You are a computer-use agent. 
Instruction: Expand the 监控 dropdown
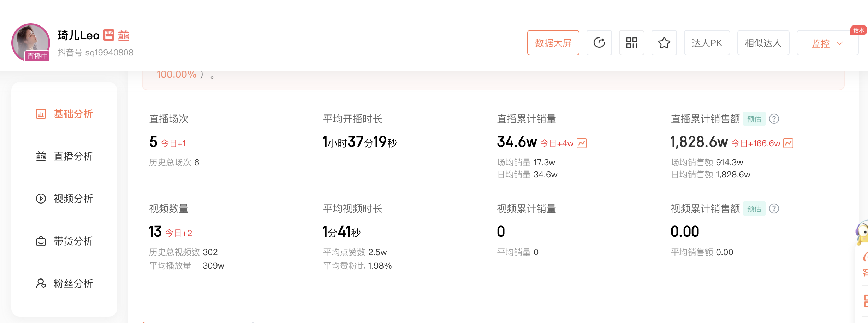coord(827,43)
